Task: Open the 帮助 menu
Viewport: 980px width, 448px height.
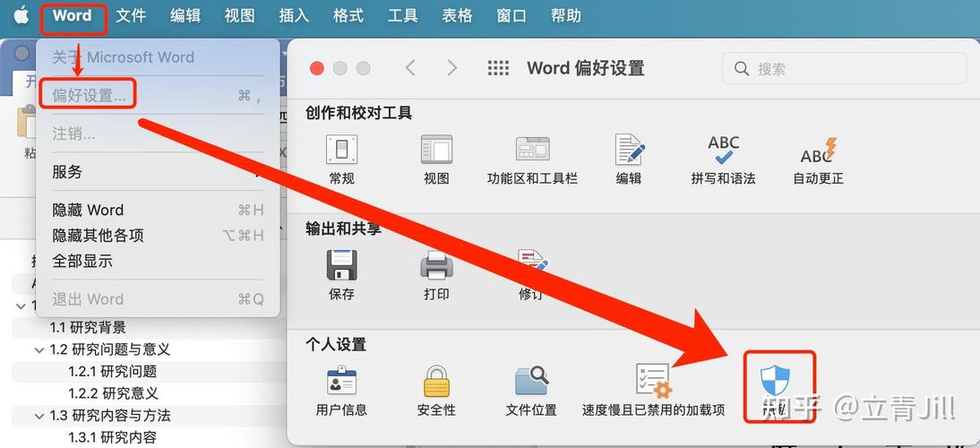Action: (566, 16)
